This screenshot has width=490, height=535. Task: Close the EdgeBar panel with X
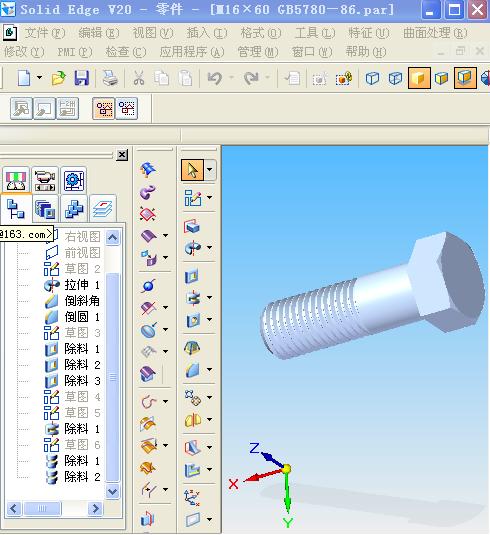tap(122, 155)
